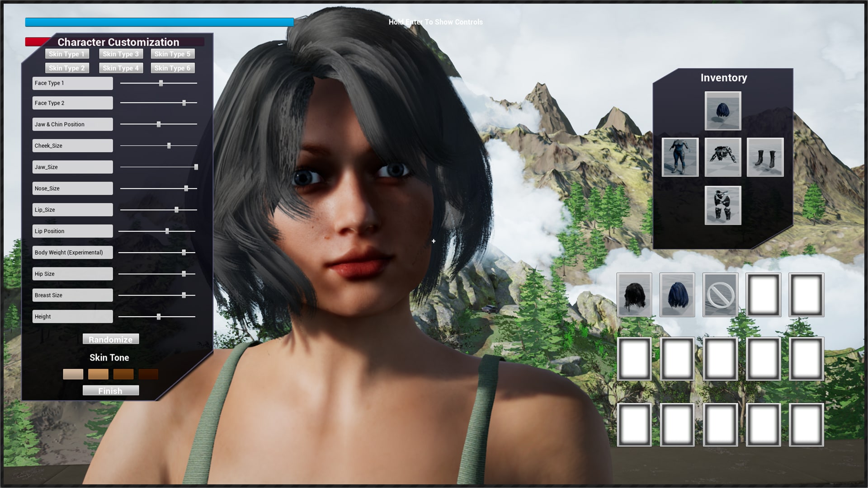The image size is (868, 488).
Task: Choose the no-hair prohibited icon
Action: 720,295
